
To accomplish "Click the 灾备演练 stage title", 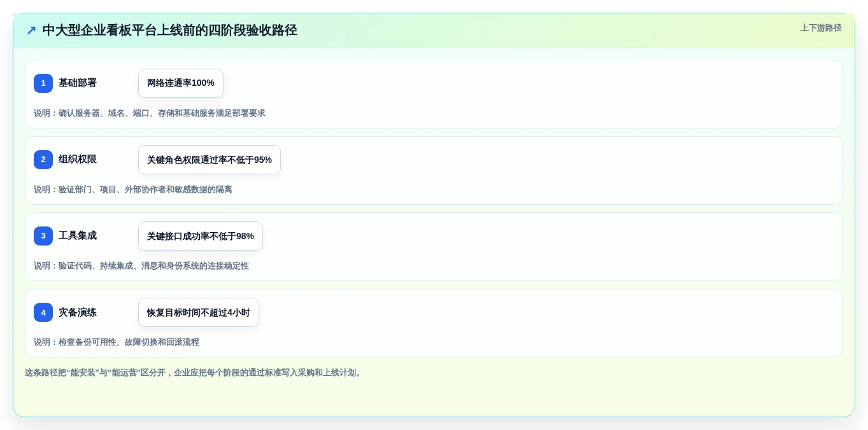I will (78, 312).
